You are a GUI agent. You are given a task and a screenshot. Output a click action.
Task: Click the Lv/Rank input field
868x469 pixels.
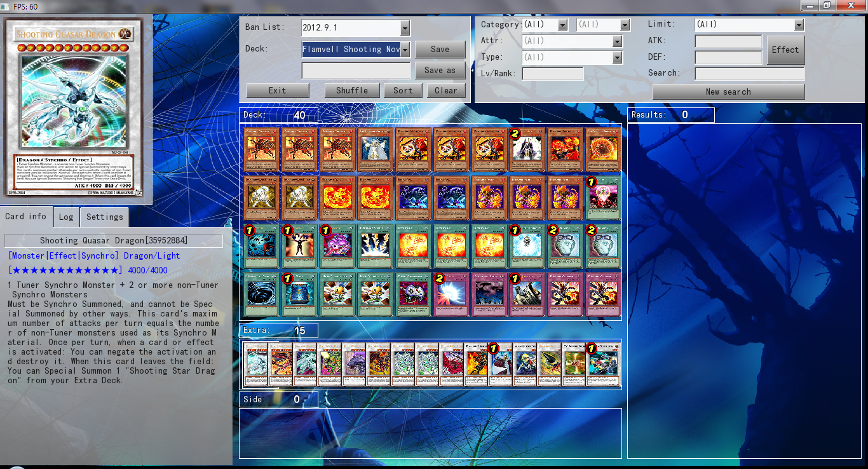click(x=553, y=74)
